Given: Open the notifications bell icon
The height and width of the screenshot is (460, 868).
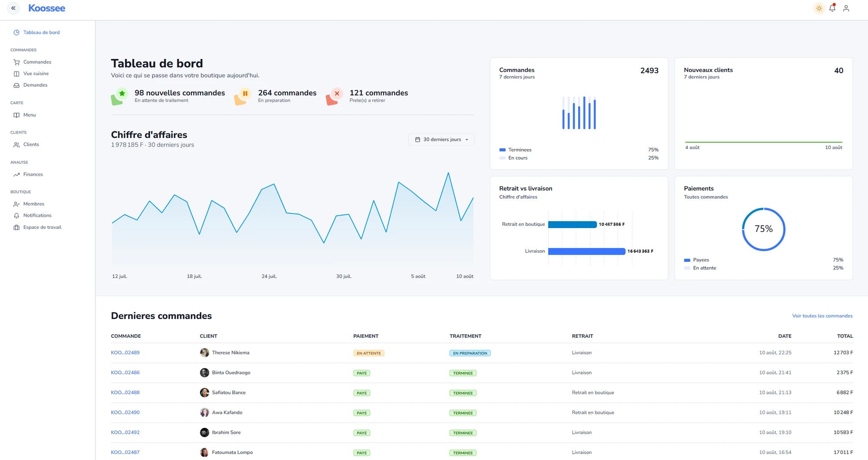Looking at the screenshot, I should 832,8.
